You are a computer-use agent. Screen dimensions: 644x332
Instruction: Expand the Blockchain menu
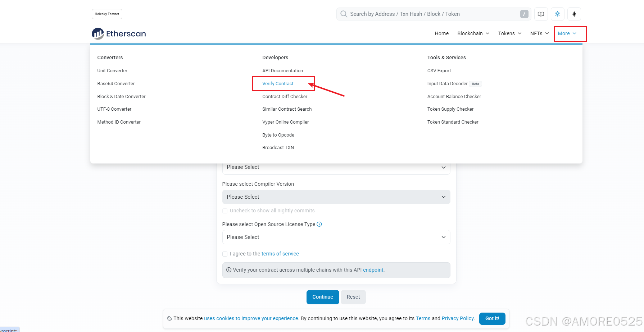[473, 33]
